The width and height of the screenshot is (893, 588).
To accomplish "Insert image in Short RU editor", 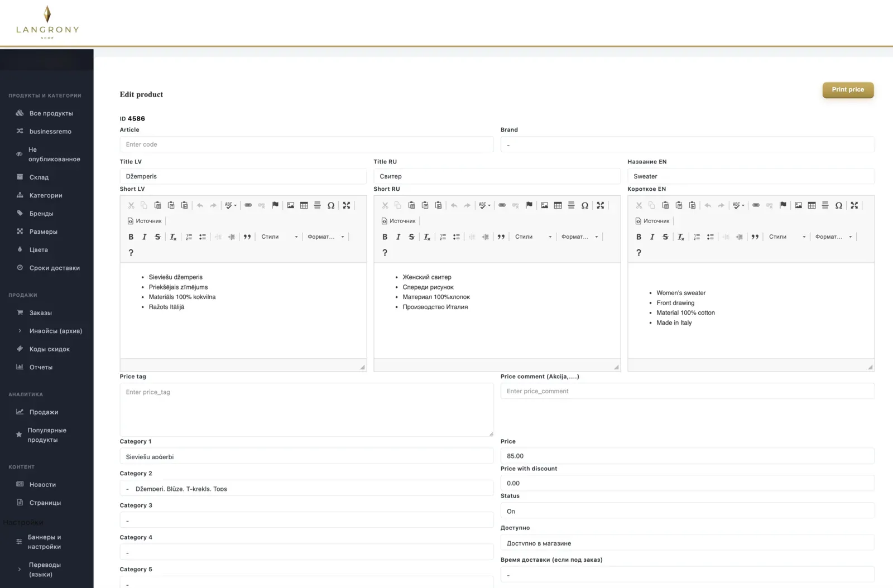I will 545,205.
